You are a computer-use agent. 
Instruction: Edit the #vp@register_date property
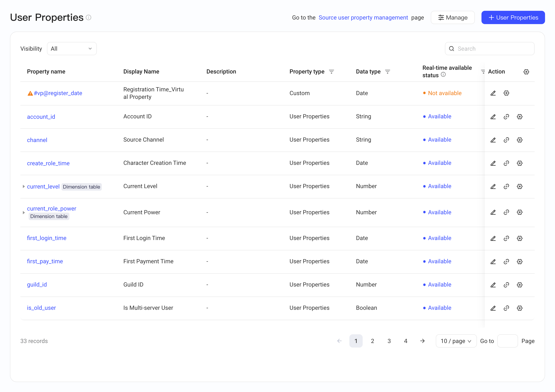[x=493, y=93]
